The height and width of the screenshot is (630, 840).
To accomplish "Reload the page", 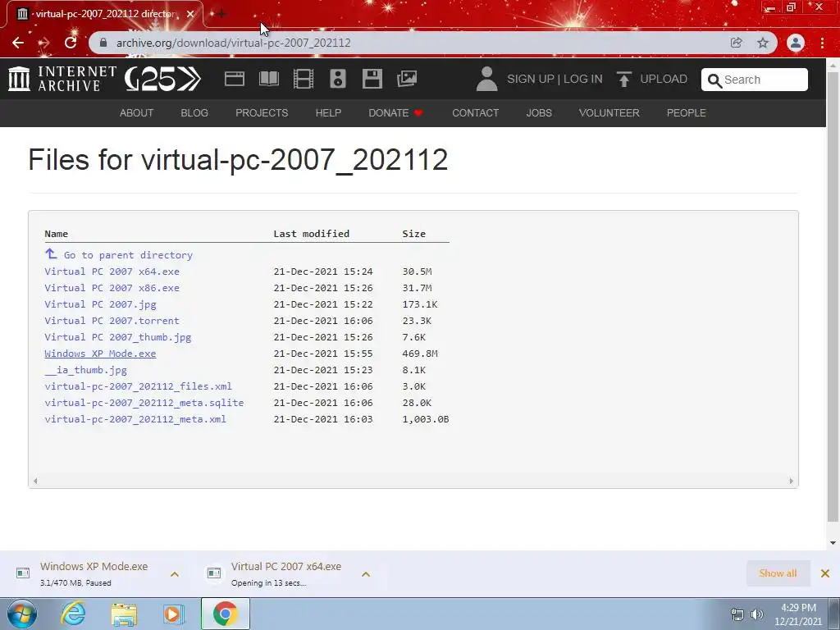I will pyautogui.click(x=71, y=43).
